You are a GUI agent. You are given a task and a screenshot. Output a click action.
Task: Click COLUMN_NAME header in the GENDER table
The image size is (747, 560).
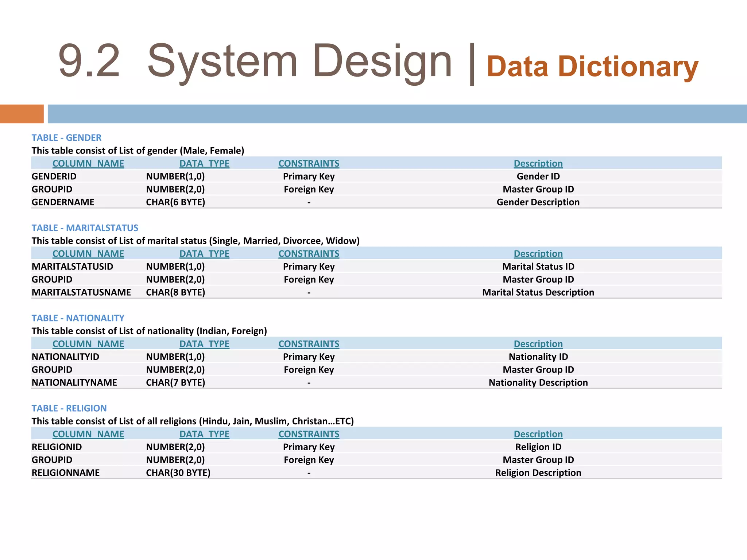point(88,163)
